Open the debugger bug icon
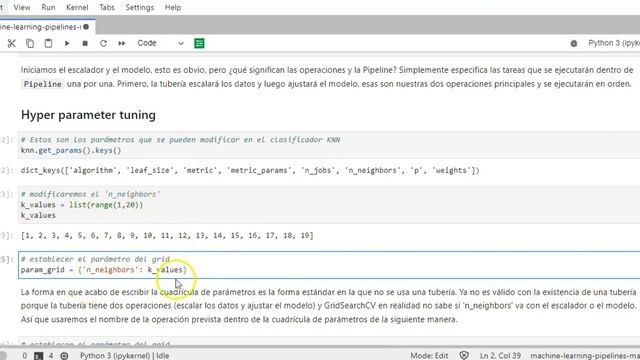Viewport: 640px width, 360px height. [x=574, y=43]
